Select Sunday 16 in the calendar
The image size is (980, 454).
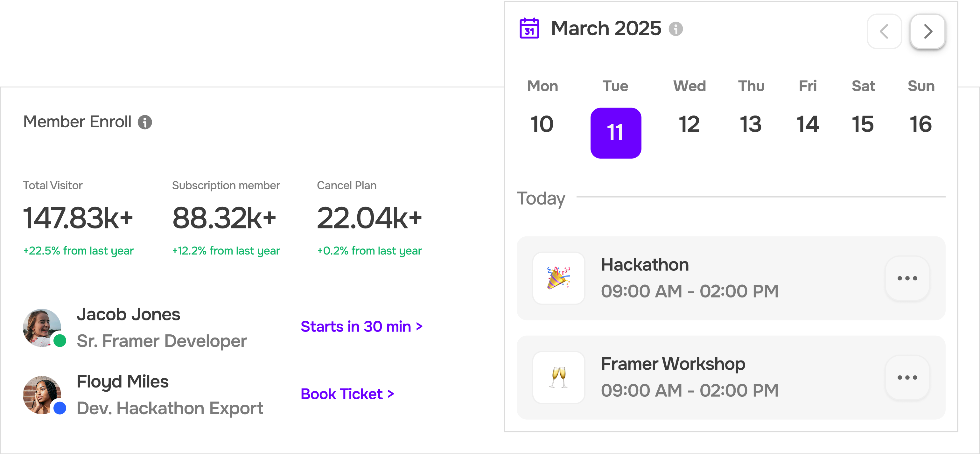920,124
